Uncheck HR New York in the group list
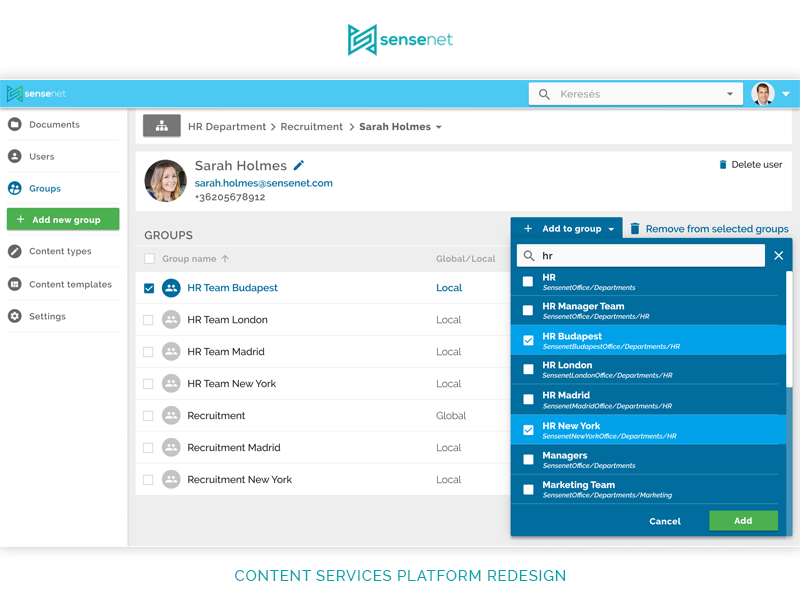The height and width of the screenshot is (600, 800). tap(527, 430)
